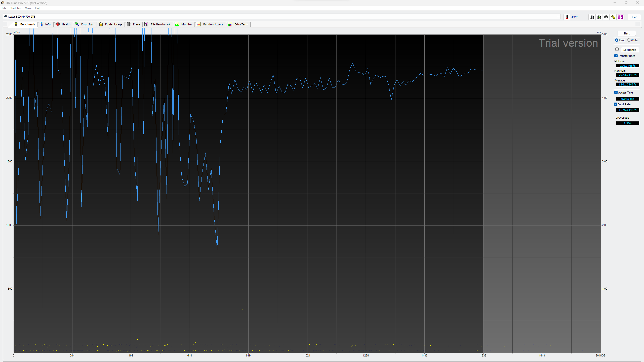Uncheck the Transfer Rate checkbox
This screenshot has width=644, height=362.
coord(616,56)
